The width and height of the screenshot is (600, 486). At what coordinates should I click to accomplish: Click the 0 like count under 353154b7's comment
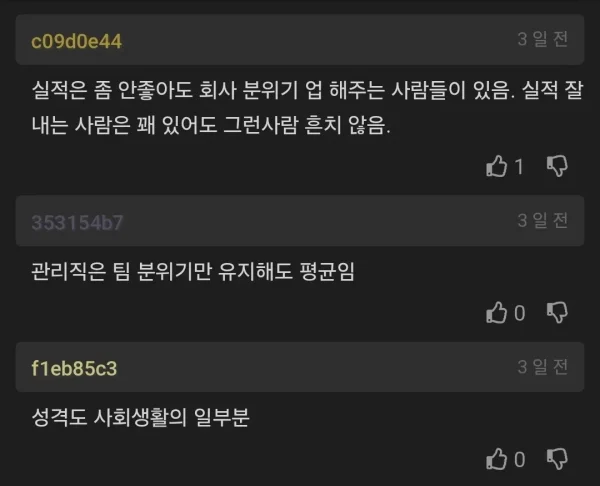point(520,313)
